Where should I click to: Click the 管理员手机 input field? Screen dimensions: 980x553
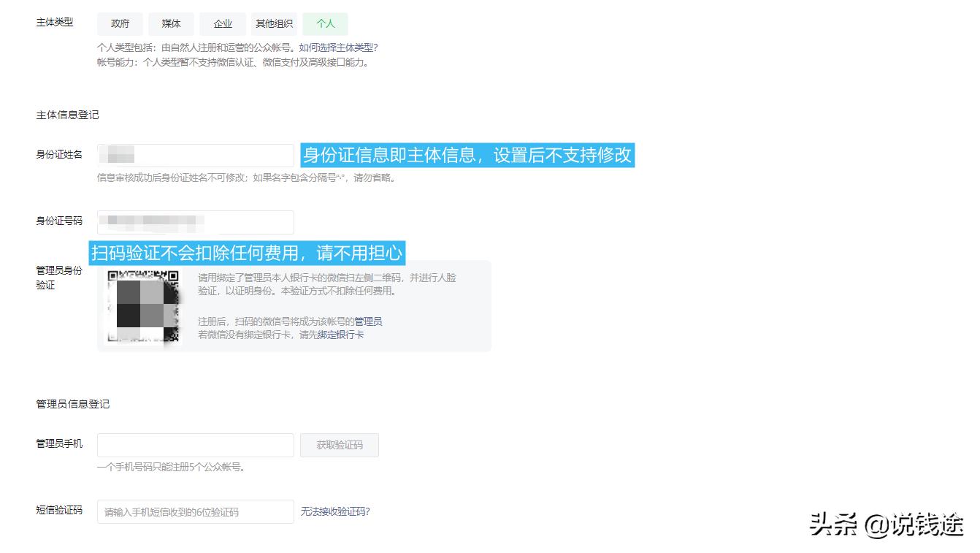click(195, 445)
